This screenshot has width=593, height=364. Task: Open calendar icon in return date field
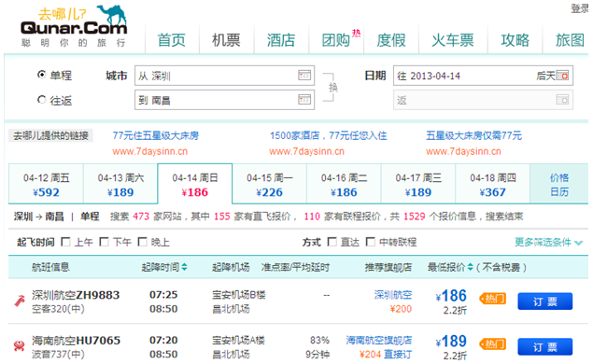pos(562,100)
